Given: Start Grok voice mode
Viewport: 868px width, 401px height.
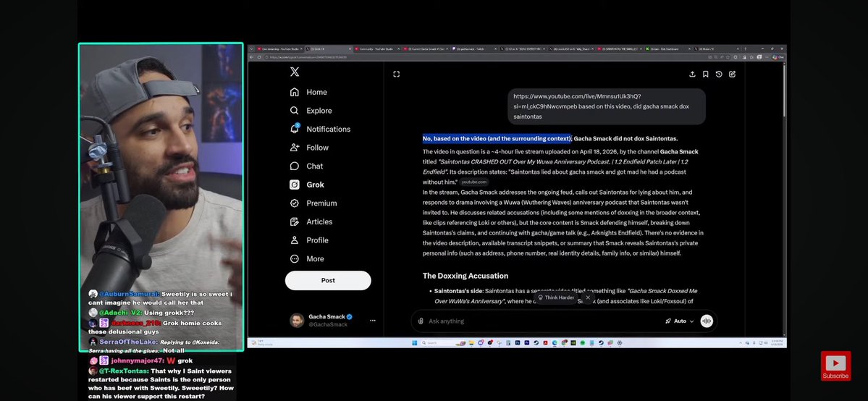Looking at the screenshot, I should click(x=707, y=321).
